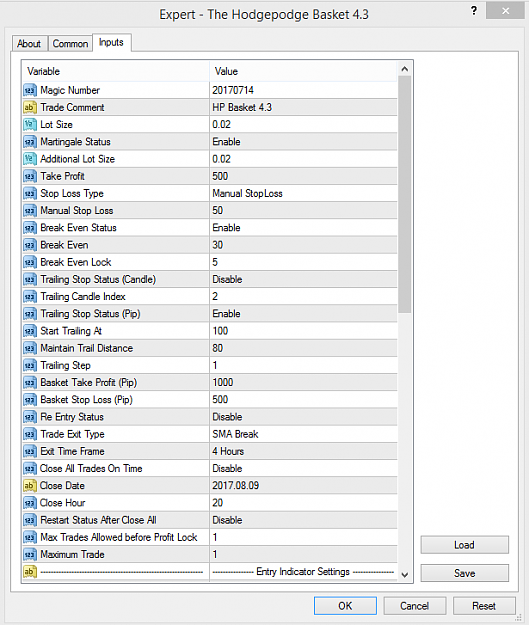The height and width of the screenshot is (625, 529).
Task: Click the icon beside Break Even Lock
Action: tap(30, 262)
